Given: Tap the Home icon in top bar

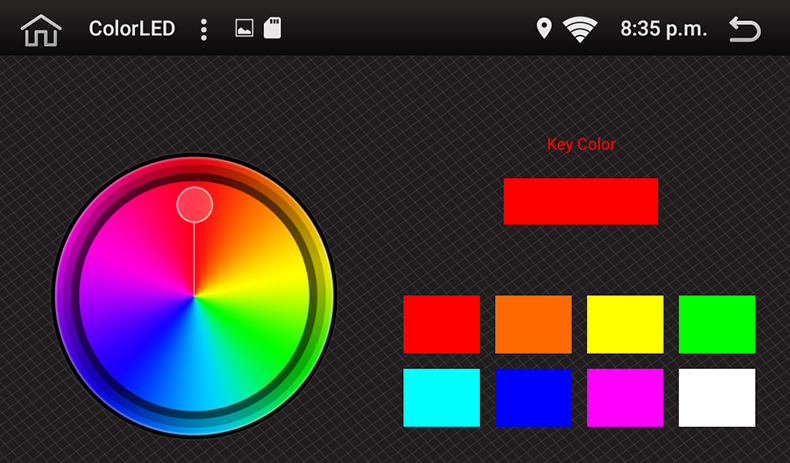Looking at the screenshot, I should click(x=41, y=29).
